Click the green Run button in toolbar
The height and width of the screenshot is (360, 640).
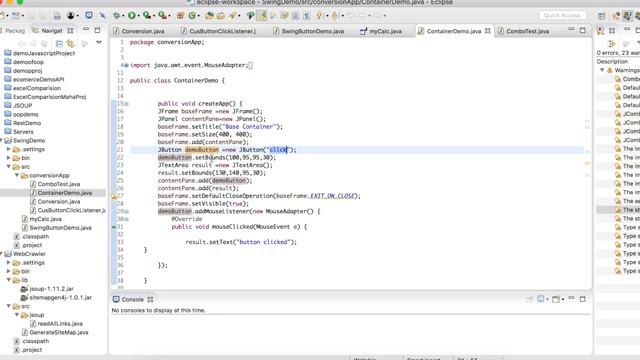coord(131,16)
